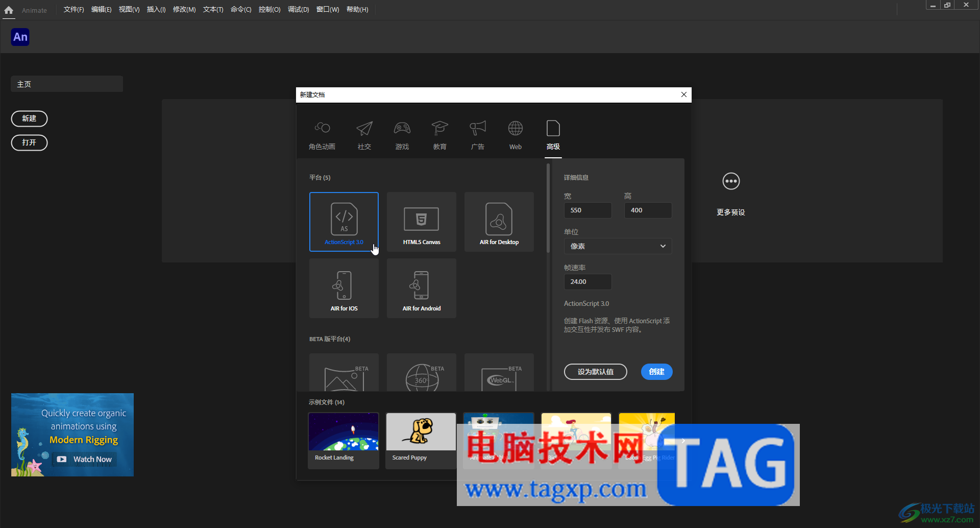The width and height of the screenshot is (980, 528).
Task: Open the 窗口(W) menu
Action: tap(328, 10)
